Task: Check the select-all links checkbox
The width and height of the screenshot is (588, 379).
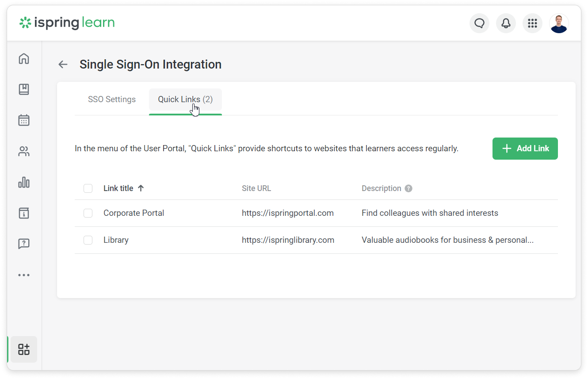Action: tap(88, 188)
